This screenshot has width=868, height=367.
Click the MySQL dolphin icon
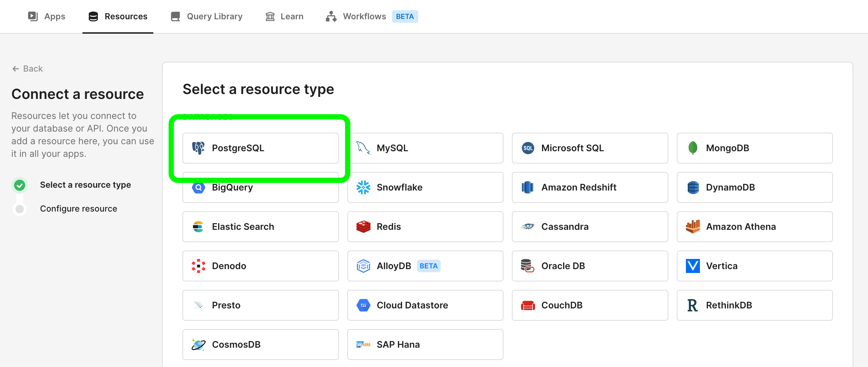point(363,148)
